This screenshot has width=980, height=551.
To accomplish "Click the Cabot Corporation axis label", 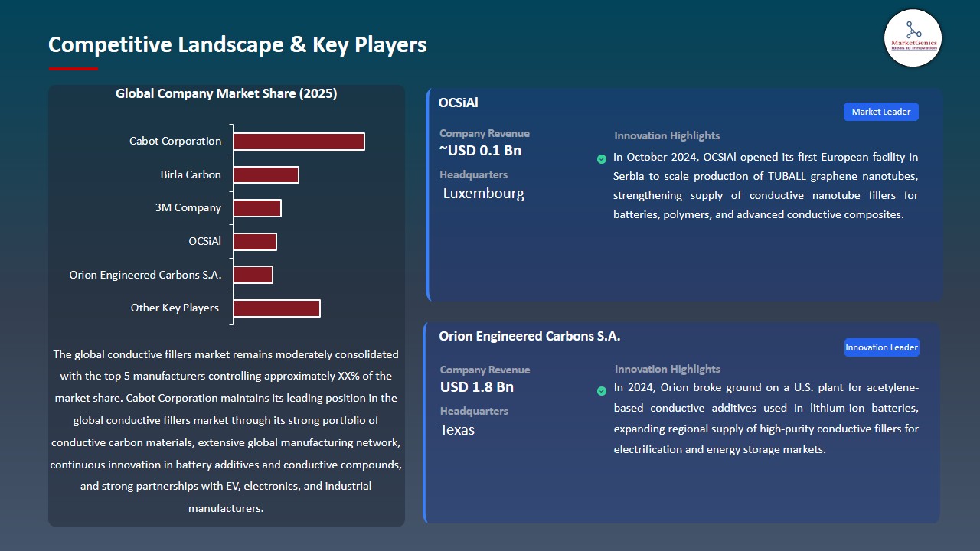I will 175,141.
